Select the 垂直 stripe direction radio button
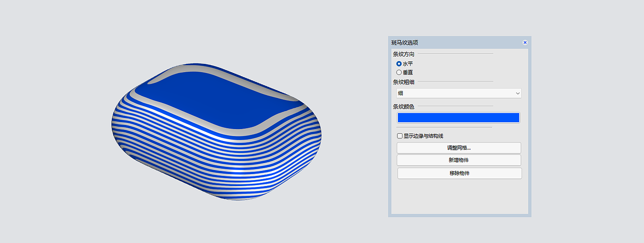This screenshot has width=644, height=243. click(x=399, y=73)
